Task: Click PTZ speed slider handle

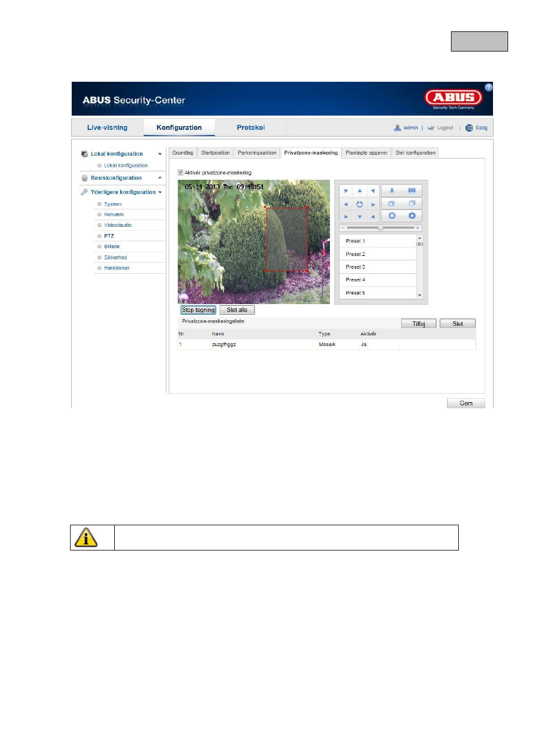Action: pyautogui.click(x=380, y=228)
